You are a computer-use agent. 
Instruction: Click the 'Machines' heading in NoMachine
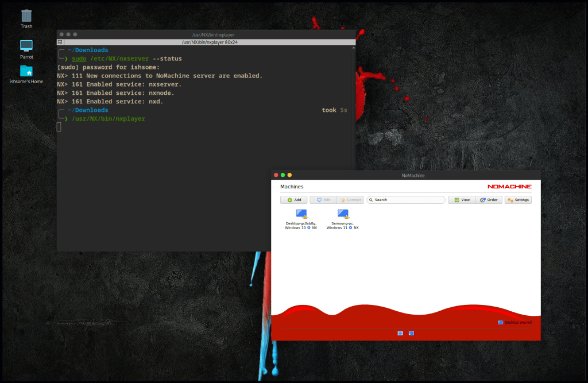[292, 187]
